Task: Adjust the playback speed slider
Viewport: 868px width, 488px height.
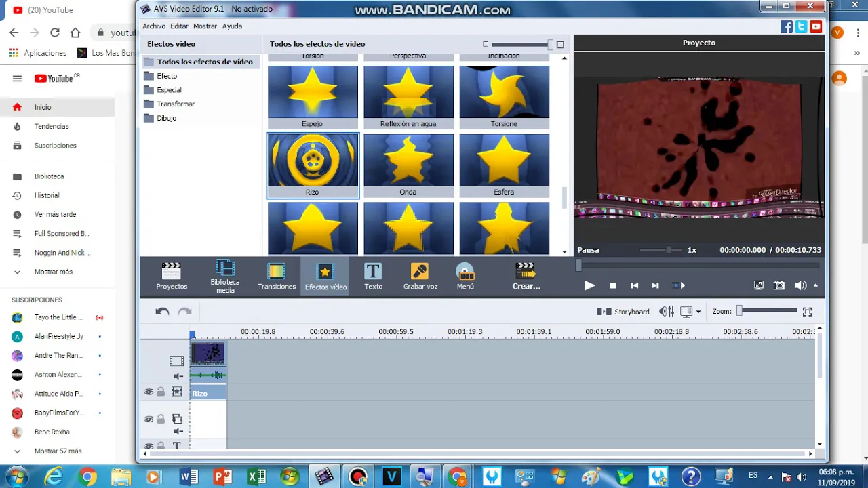Action: coord(668,250)
